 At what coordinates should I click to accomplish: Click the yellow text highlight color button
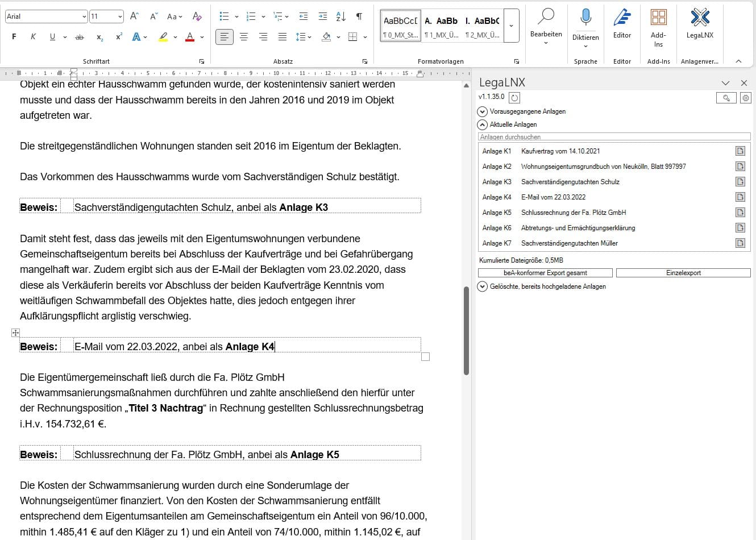[x=163, y=37]
